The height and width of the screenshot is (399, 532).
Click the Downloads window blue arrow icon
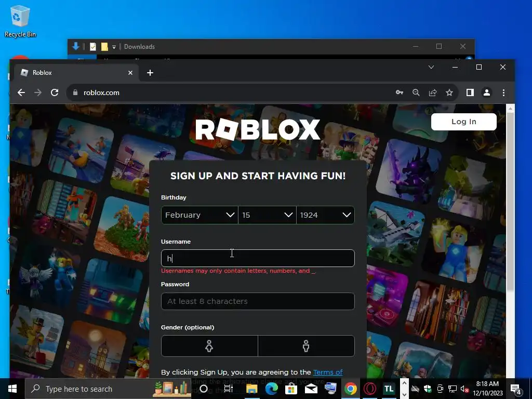pyautogui.click(x=76, y=46)
